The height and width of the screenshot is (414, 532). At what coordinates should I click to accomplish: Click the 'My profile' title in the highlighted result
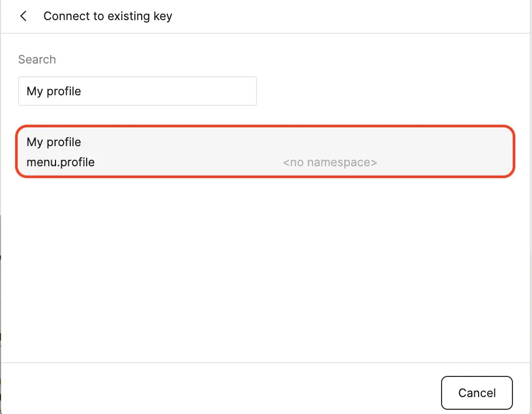pos(54,142)
